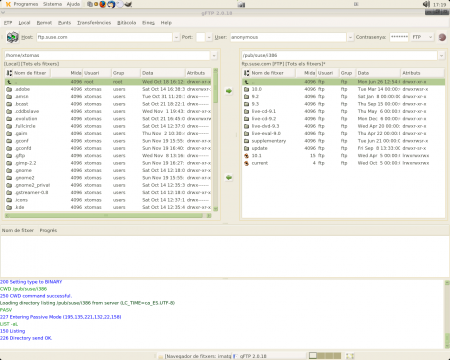
Task: Expand the local path /home/xtomas dropdown
Action: (x=214, y=56)
